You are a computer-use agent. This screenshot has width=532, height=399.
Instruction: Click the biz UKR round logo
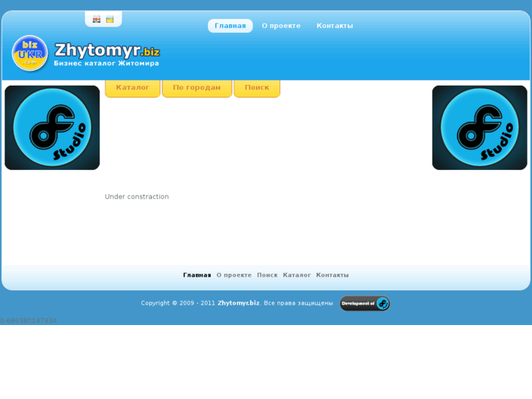pos(30,53)
